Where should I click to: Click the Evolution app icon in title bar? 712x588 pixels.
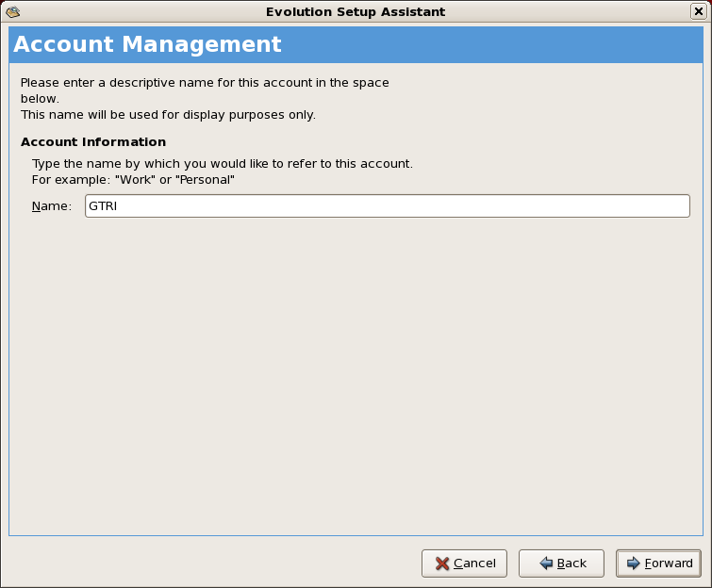13,11
